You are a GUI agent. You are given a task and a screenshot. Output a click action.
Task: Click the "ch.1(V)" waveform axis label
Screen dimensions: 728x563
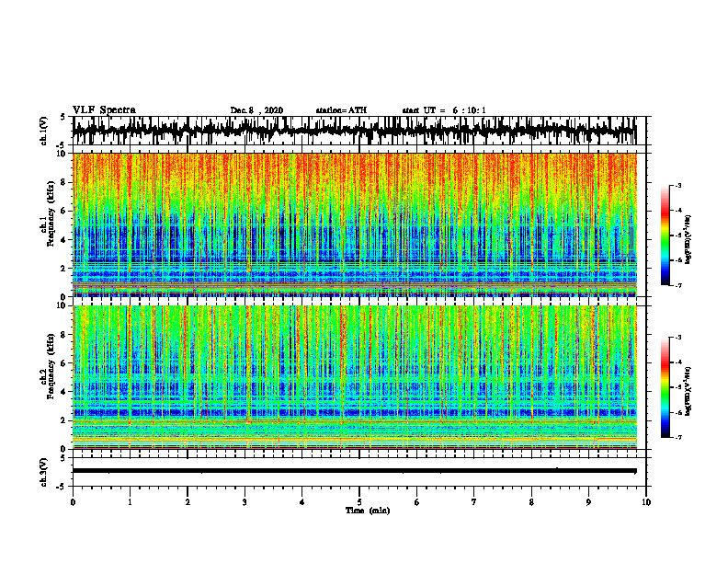(x=45, y=131)
